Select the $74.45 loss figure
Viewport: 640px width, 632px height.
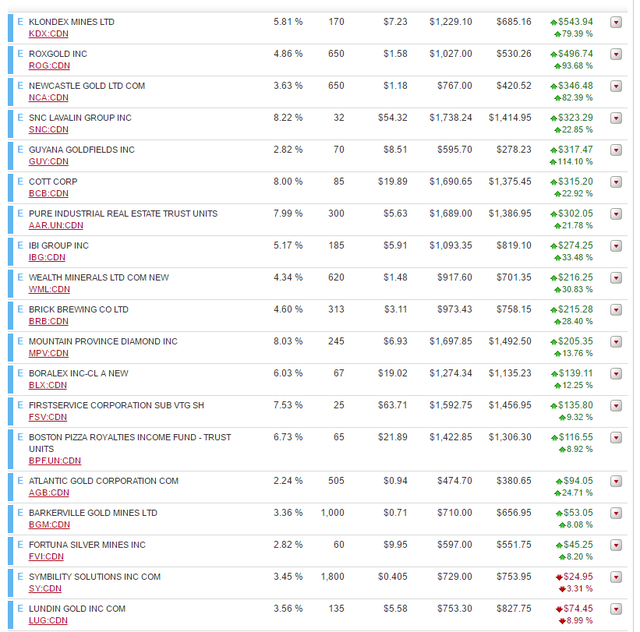(578, 608)
